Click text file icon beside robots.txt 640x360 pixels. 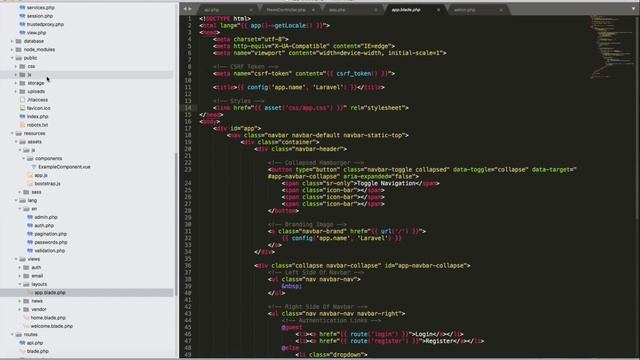pyautogui.click(x=22, y=125)
